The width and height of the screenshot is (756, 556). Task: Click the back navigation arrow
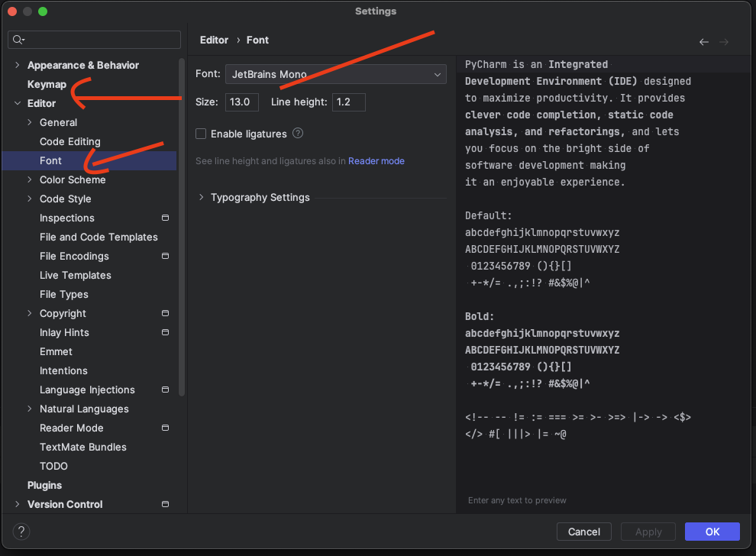[x=704, y=42]
